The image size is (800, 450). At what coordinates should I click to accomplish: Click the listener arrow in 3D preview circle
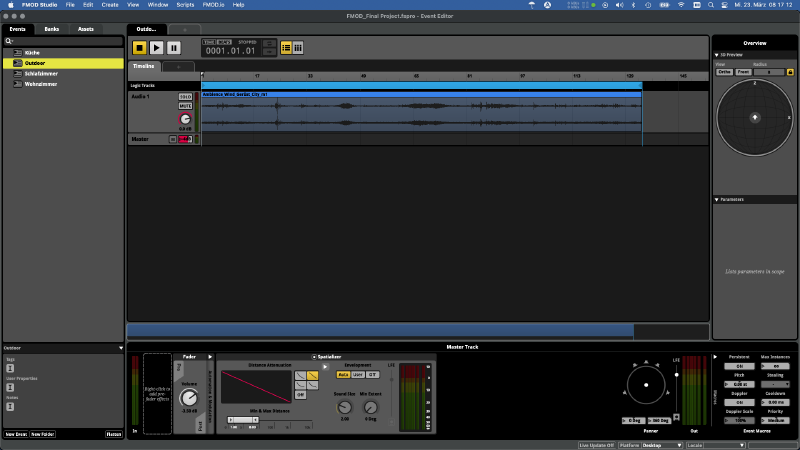tap(755, 118)
